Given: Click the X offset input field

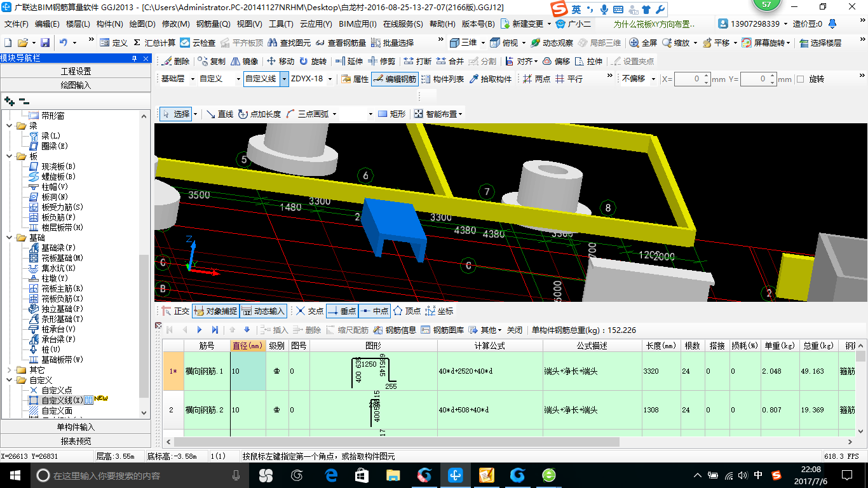Looking at the screenshot, I should (693, 79).
